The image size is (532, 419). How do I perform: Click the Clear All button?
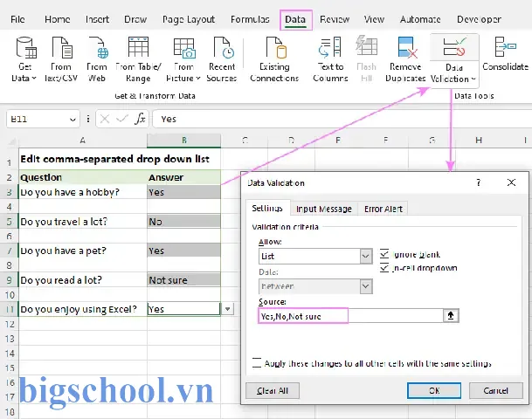[x=273, y=390]
